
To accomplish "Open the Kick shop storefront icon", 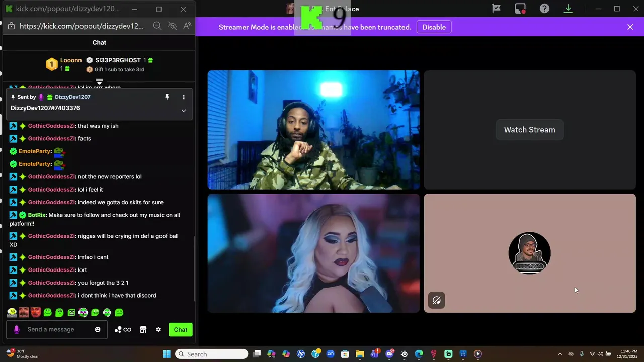I will click(x=143, y=330).
